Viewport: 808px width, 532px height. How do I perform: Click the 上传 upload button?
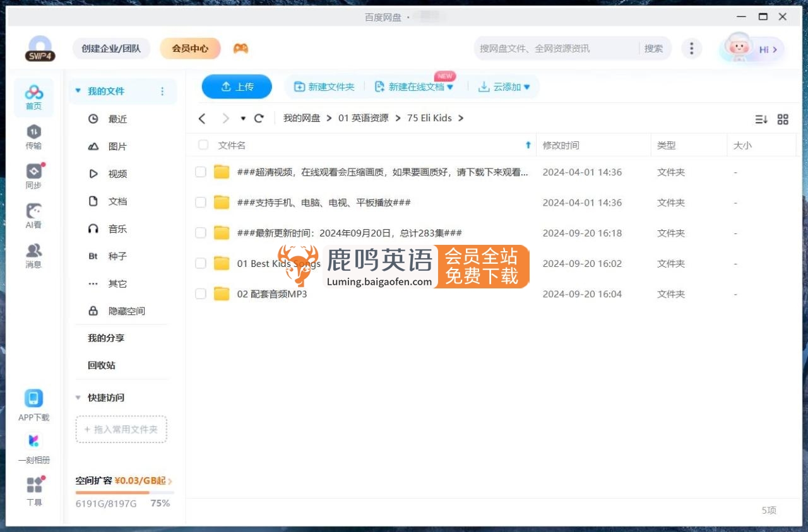click(x=237, y=87)
